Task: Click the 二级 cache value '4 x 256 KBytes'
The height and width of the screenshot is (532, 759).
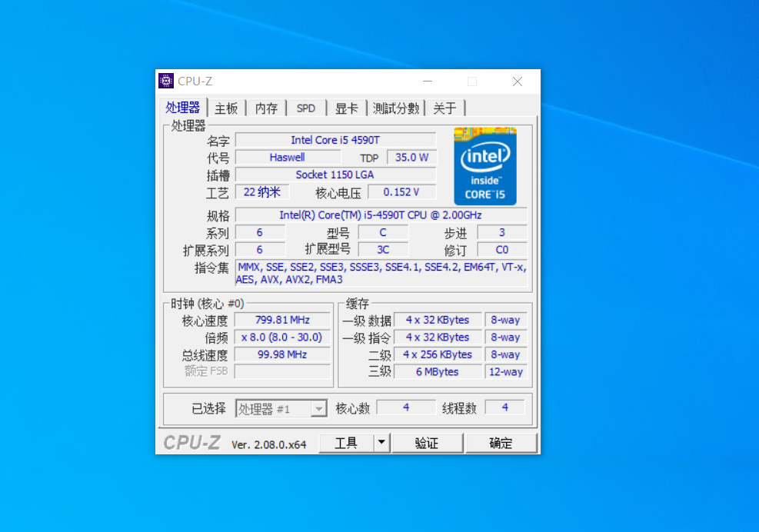Action: point(438,355)
